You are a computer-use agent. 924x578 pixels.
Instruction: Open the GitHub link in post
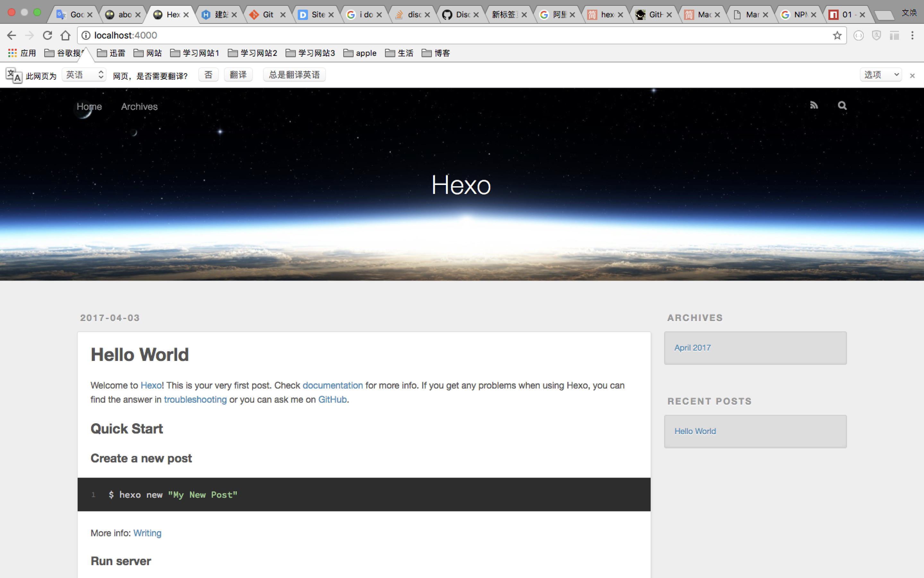333,399
